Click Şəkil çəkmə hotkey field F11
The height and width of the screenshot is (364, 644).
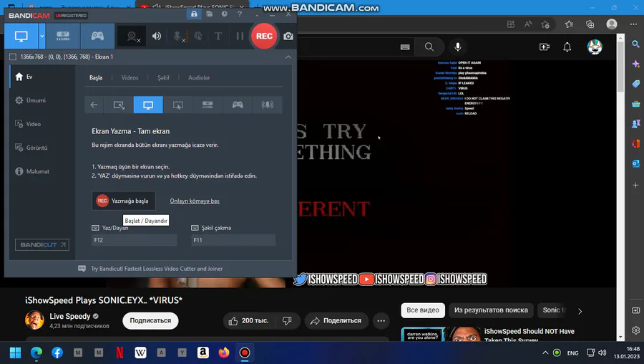click(233, 240)
